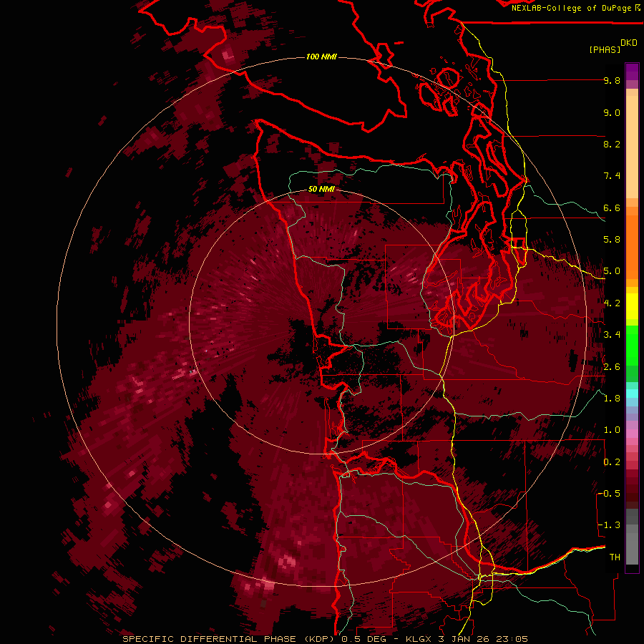Select the [PHAS] legend unit label

point(604,49)
